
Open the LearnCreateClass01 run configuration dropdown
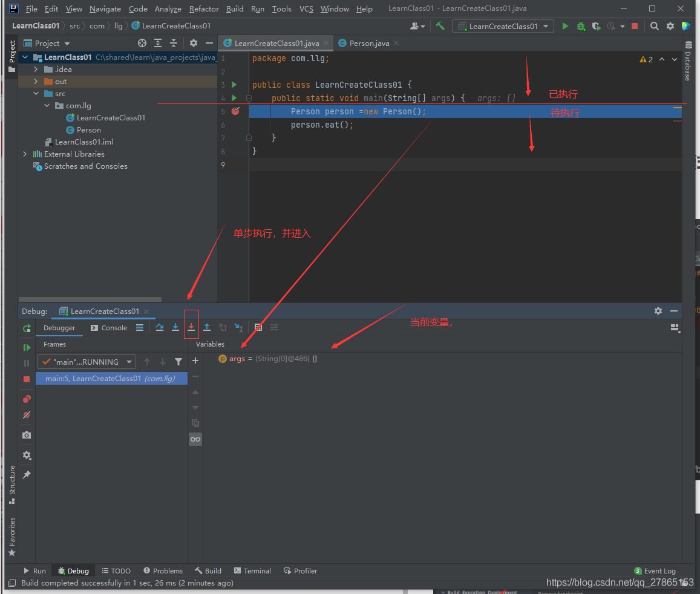pyautogui.click(x=503, y=26)
